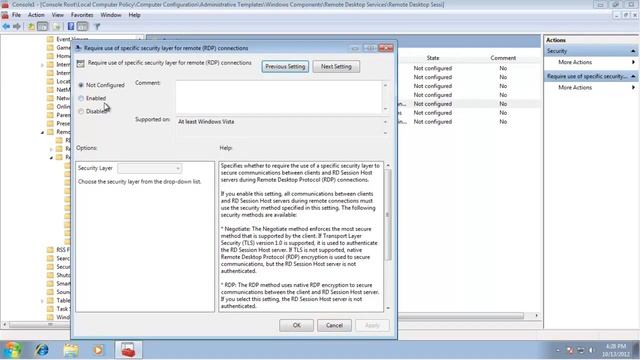This screenshot has height=360, width=640.
Task: Click the Cancel button in the dialog
Action: (334, 325)
